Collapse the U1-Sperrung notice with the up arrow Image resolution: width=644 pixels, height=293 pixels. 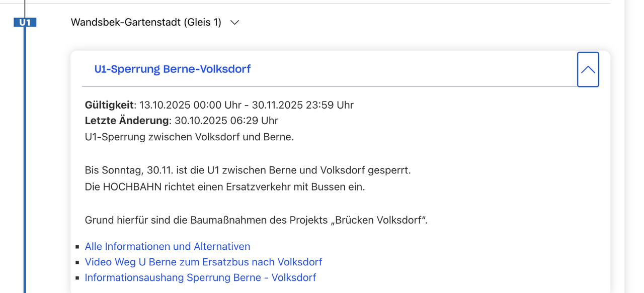[588, 69]
